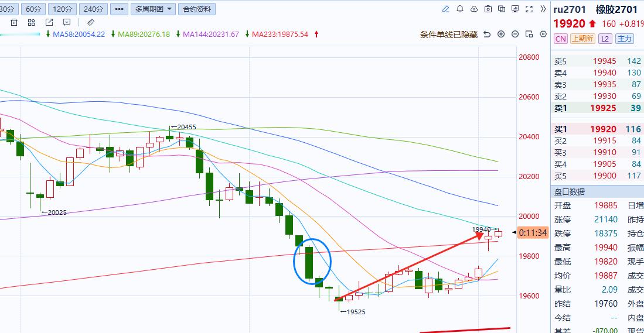Image resolution: width=644 pixels, height=333 pixels.
Task: Select 卖3 ask price 19935
Action: pyautogui.click(x=605, y=85)
